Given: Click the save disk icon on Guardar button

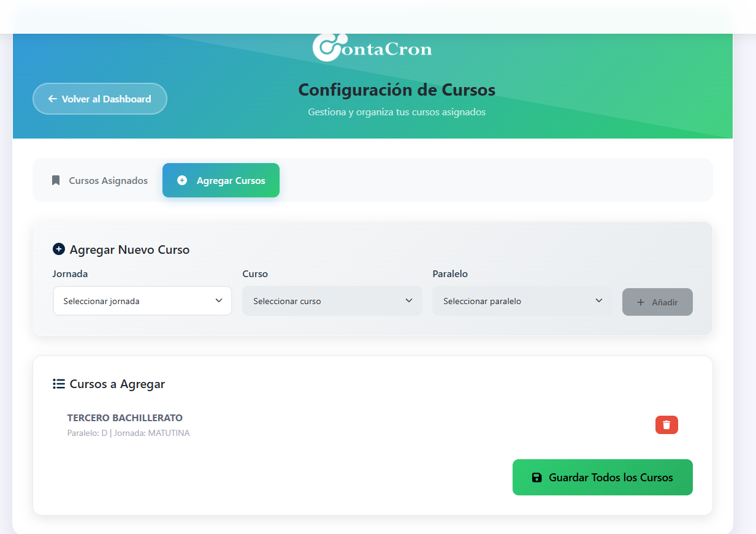Looking at the screenshot, I should (536, 477).
